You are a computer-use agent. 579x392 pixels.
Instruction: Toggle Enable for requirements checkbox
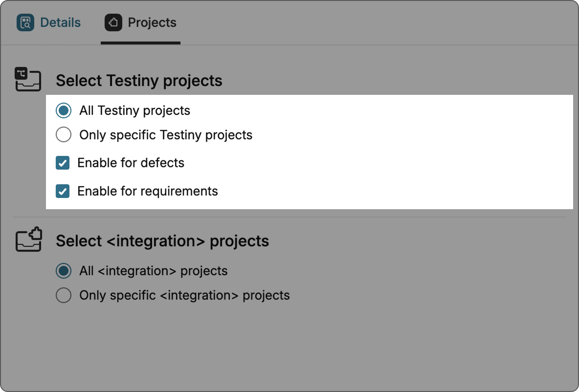coord(63,191)
